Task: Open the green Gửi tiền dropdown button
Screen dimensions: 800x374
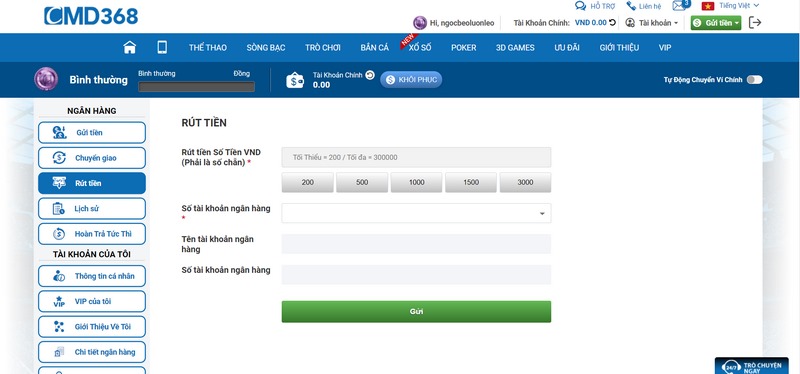Action: [716, 22]
